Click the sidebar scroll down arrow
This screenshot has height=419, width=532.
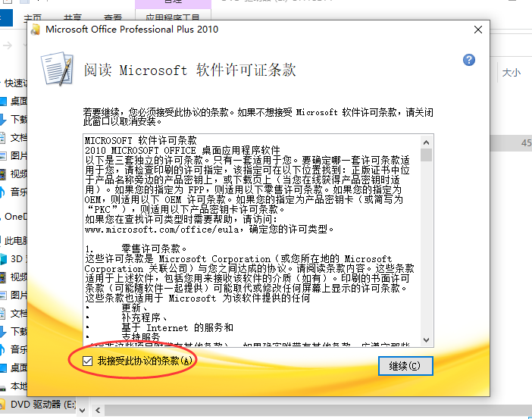[x=82, y=410]
